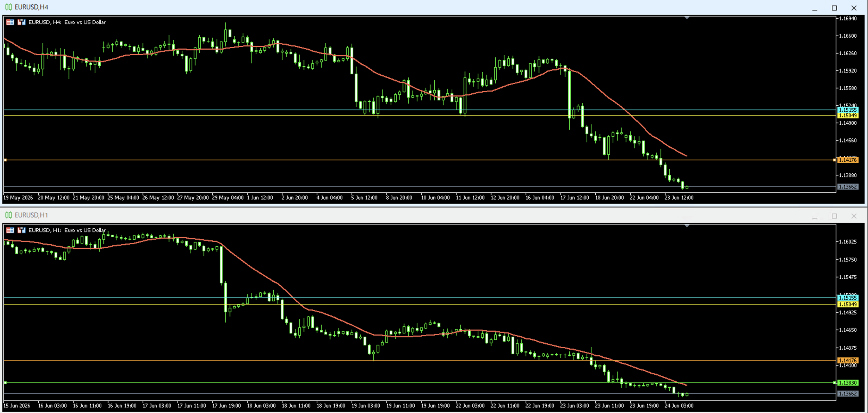This screenshot has height=413, width=868.
Task: Select the chart shift triangle on H1 chart
Action: click(x=687, y=226)
